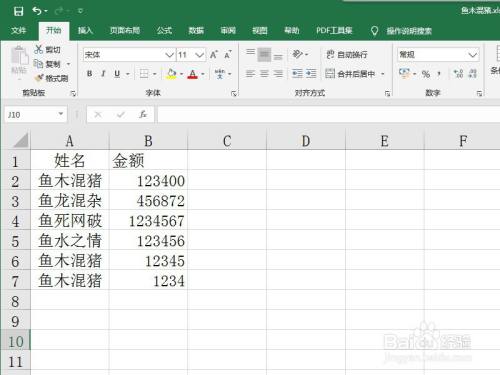Open fill color dropdown arrow

pyautogui.click(x=181, y=74)
